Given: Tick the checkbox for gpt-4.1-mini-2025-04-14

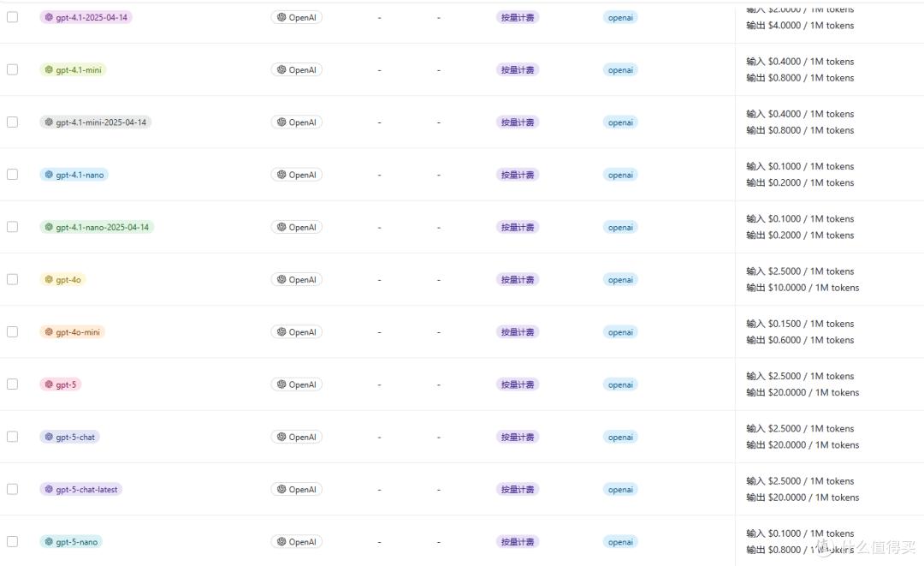Looking at the screenshot, I should (12, 122).
